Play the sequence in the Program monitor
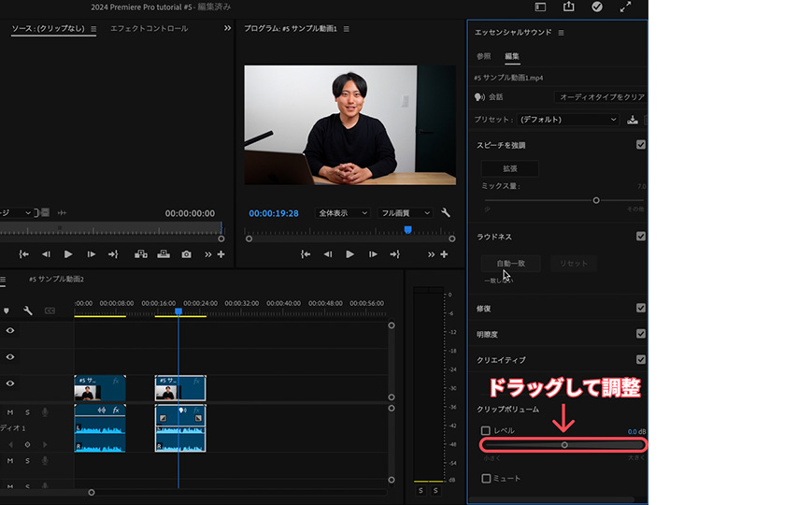 coord(350,254)
